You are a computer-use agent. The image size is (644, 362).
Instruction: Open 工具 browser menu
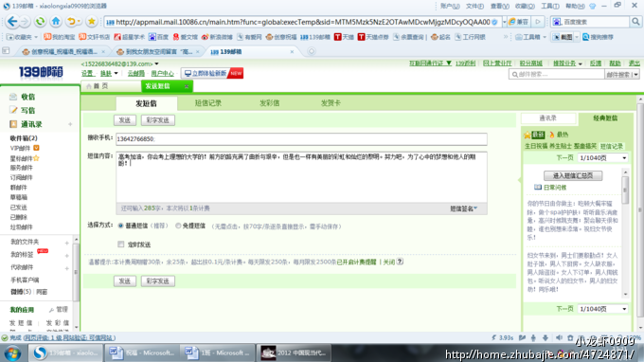[x=549, y=7]
